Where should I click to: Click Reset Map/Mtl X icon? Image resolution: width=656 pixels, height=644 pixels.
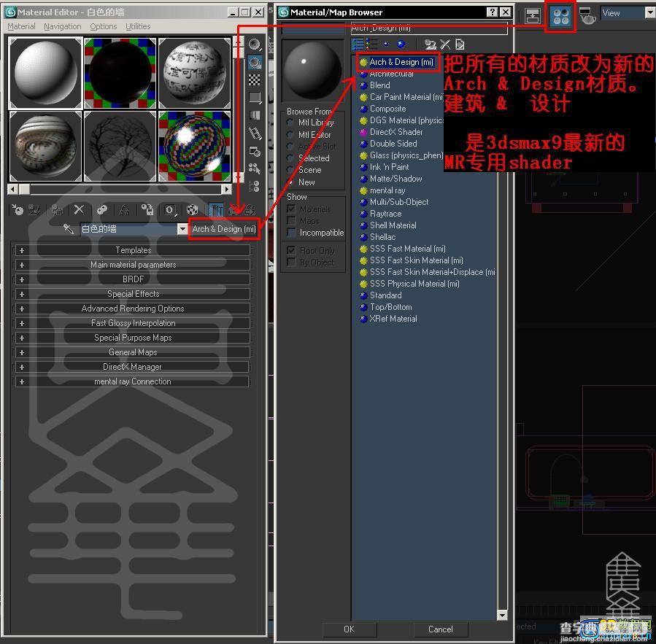(79, 209)
